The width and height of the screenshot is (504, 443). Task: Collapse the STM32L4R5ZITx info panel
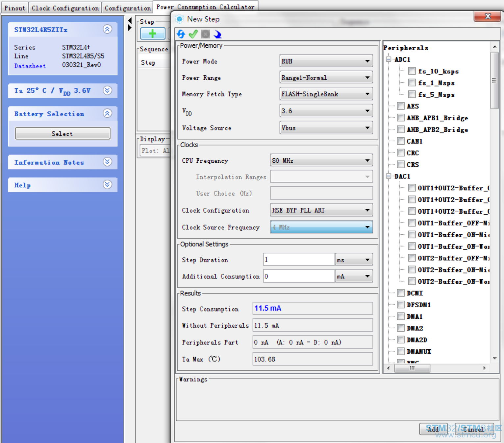(x=107, y=29)
